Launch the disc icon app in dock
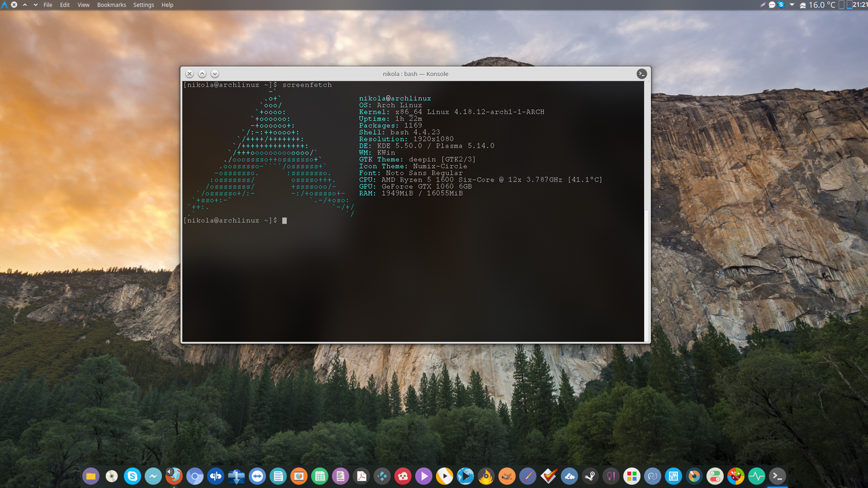Screen dimensions: 868x488 pos(112,476)
